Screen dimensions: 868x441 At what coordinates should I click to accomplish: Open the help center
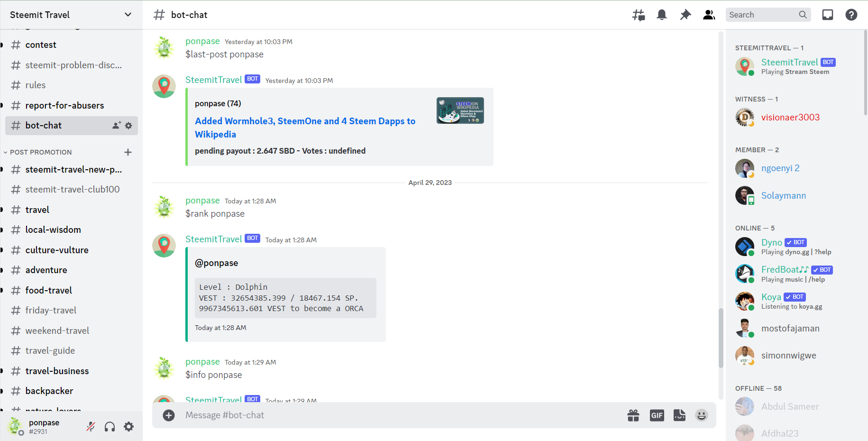tap(851, 15)
